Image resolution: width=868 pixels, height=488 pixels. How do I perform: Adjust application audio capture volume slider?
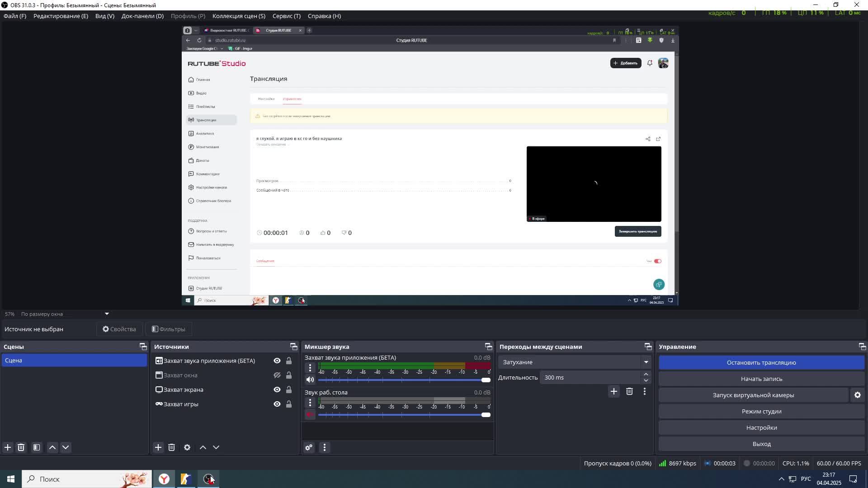click(404, 380)
